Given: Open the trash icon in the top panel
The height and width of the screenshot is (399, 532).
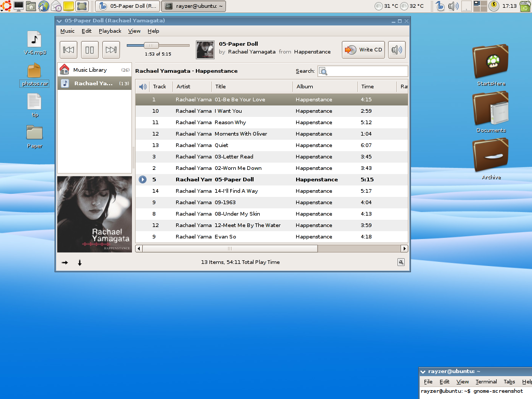Looking at the screenshot, I should [525, 6].
